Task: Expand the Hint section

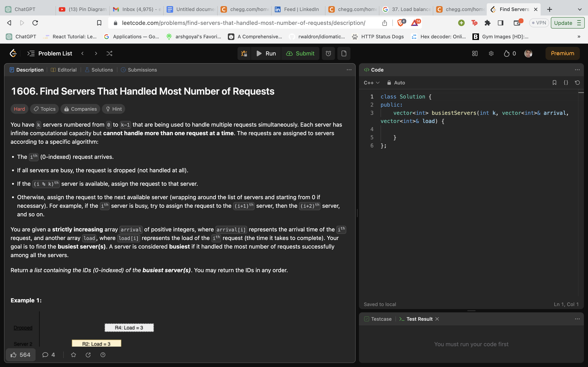Action: coord(114,109)
